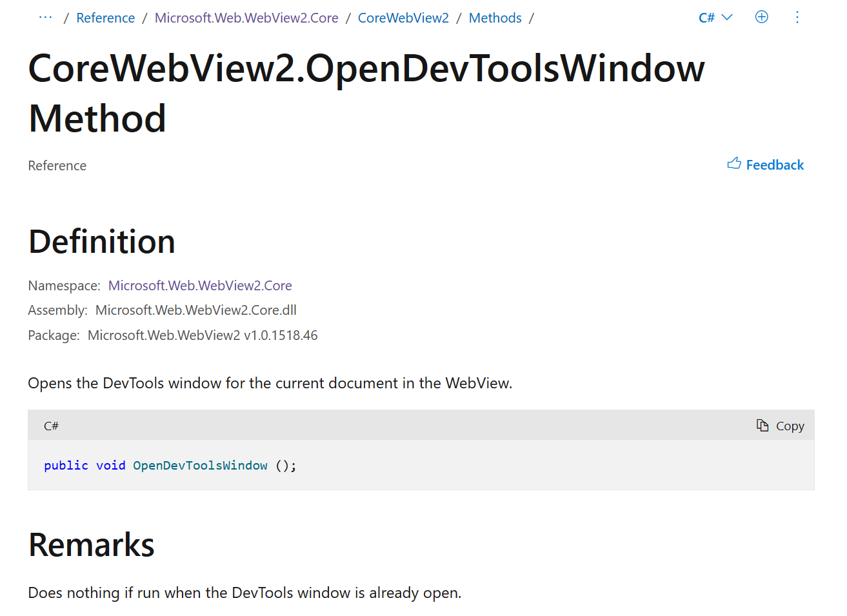Select the Microsoft.Web.WebView2.Core breadcrumb link
Viewport: 847px width, 616px height.
point(246,17)
